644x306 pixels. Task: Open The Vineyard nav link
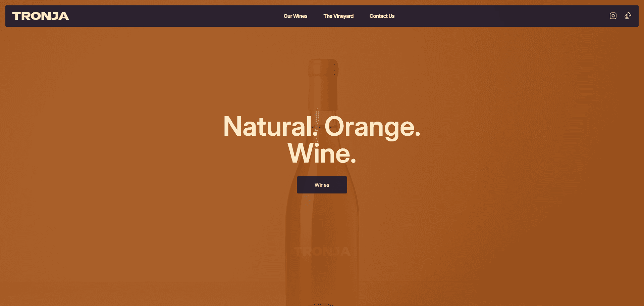[x=338, y=16]
